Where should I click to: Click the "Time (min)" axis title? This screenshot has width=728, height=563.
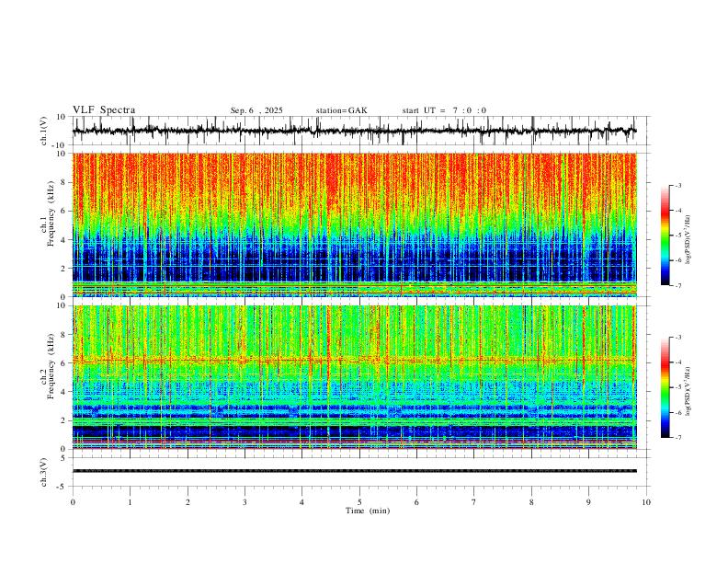(368, 511)
